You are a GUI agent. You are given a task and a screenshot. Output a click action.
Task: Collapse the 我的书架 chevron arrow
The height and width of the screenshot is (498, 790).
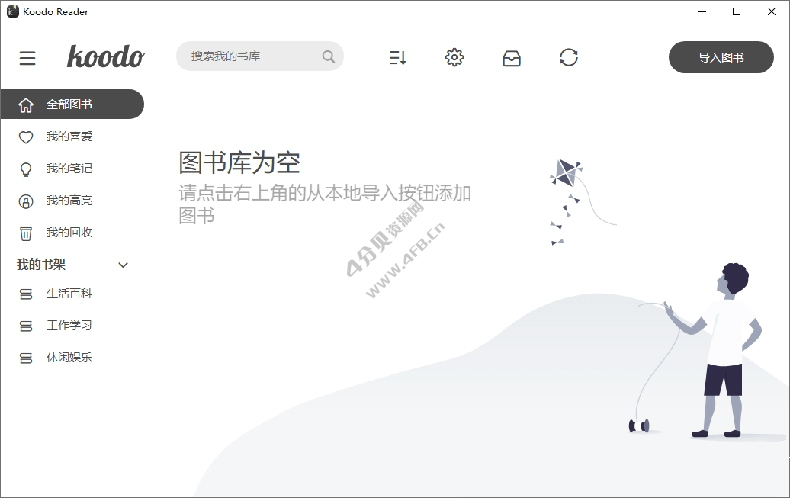point(124,265)
